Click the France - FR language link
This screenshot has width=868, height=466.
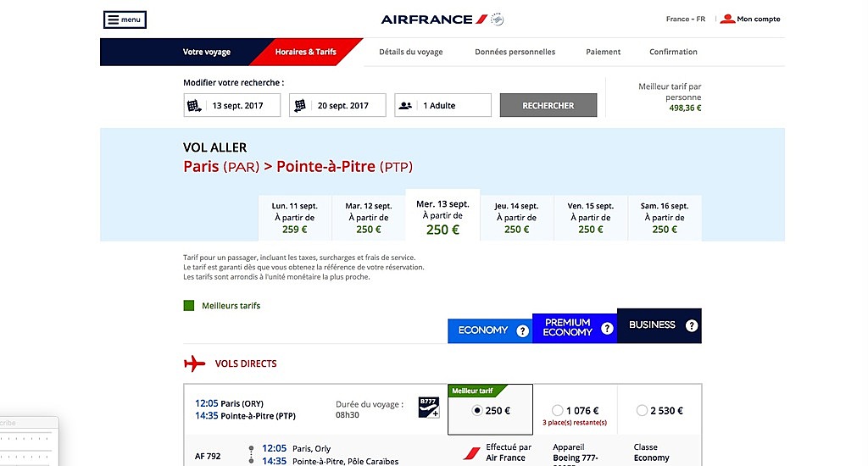[x=685, y=19]
